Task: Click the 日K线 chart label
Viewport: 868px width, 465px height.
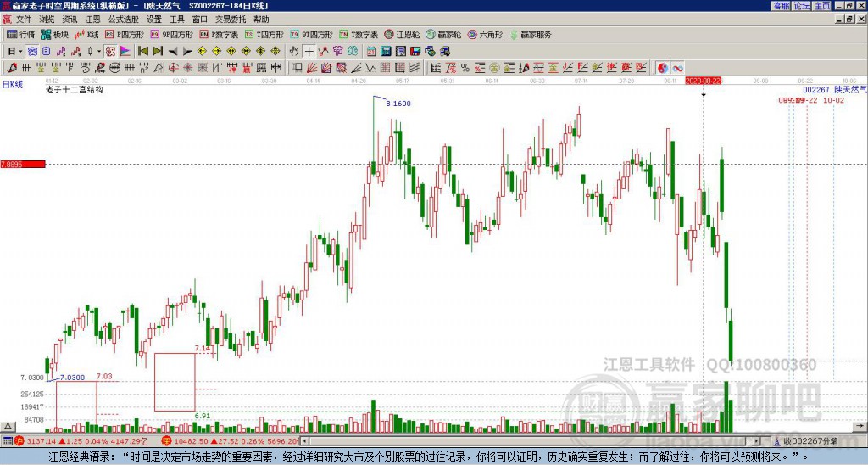Action: point(13,85)
